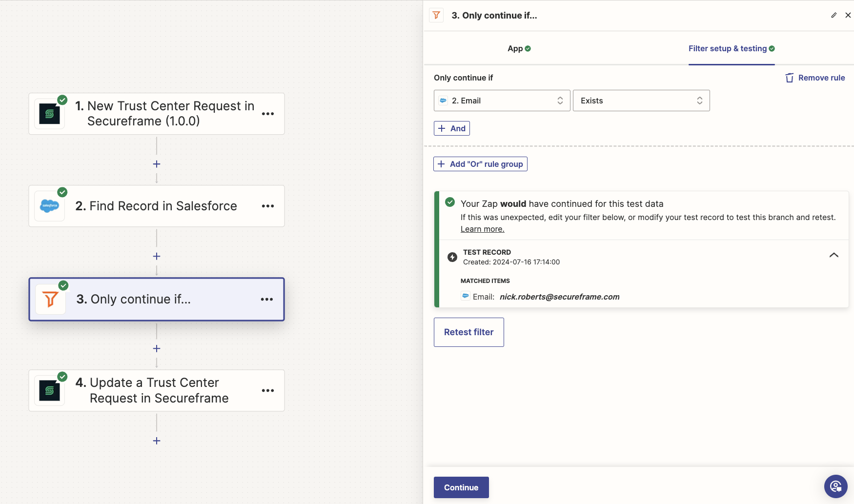The height and width of the screenshot is (504, 854).
Task: Open the 2. Email field dropdown
Action: 502,101
